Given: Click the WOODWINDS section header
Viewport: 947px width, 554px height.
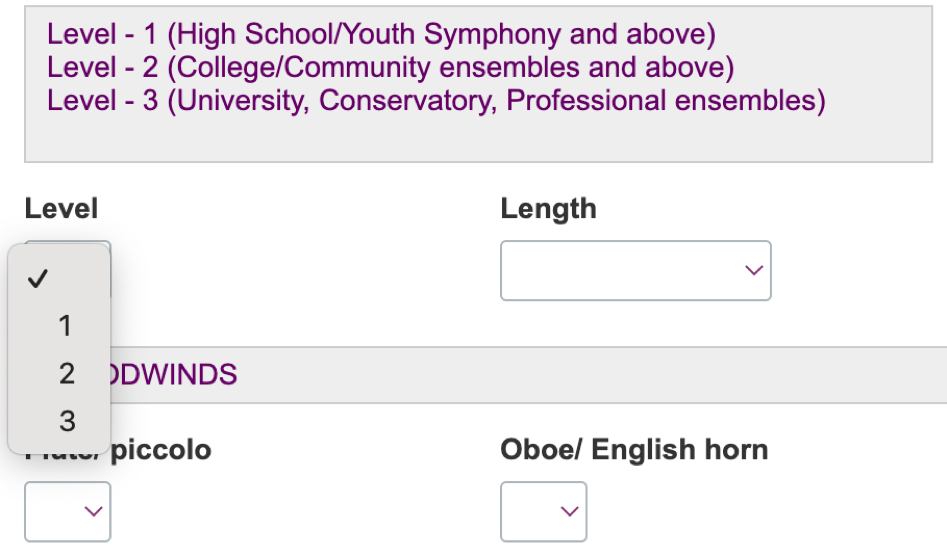Looking at the screenshot, I should (x=172, y=375).
